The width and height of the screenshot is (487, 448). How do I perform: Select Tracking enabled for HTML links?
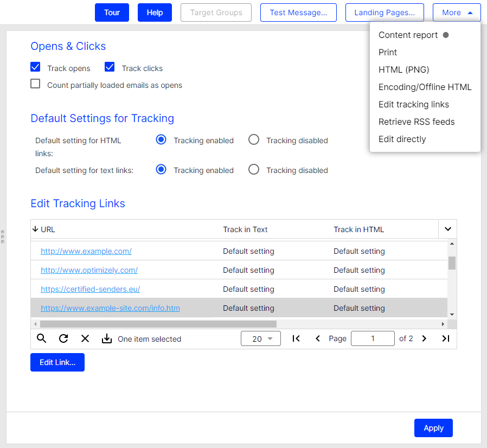[x=161, y=139]
